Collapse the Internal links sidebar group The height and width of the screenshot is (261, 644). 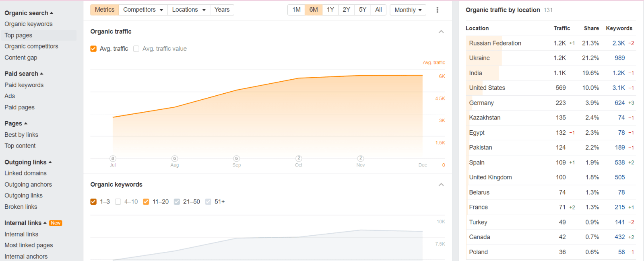25,223
